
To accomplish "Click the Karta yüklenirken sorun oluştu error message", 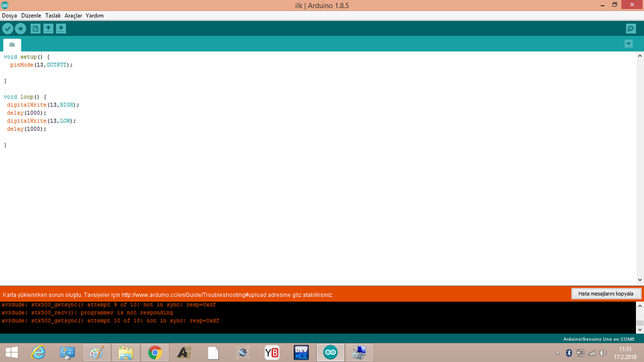I will (x=168, y=295).
